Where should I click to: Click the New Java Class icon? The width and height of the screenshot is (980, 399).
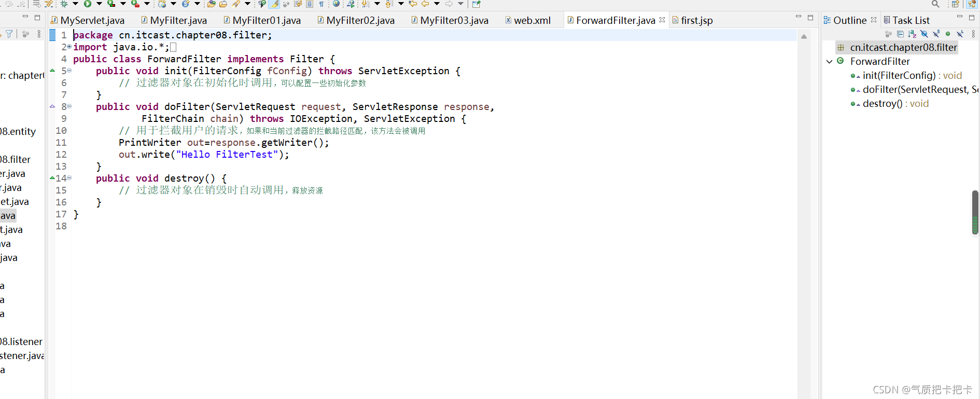(185, 4)
